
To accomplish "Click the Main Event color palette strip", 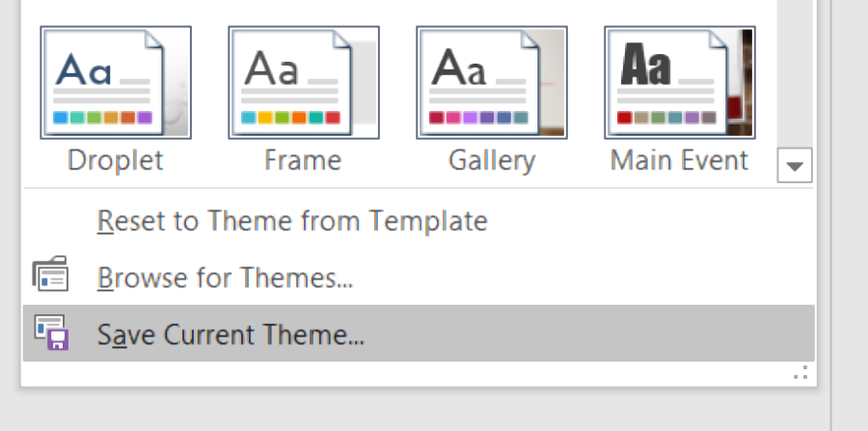I will pos(666,118).
